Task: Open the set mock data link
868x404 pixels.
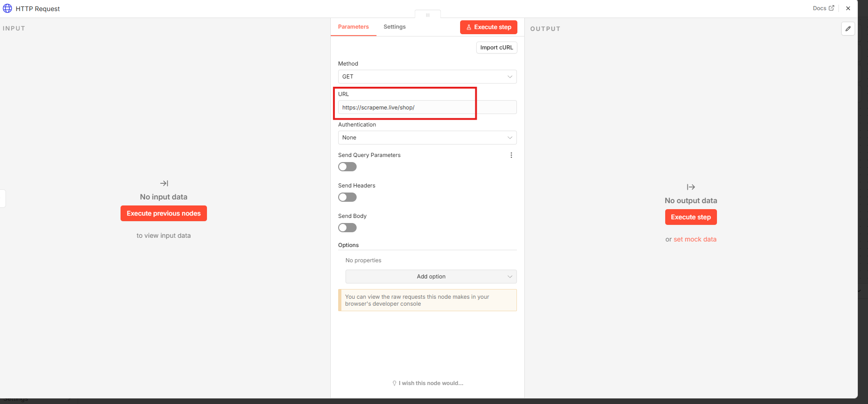Action: [x=695, y=239]
